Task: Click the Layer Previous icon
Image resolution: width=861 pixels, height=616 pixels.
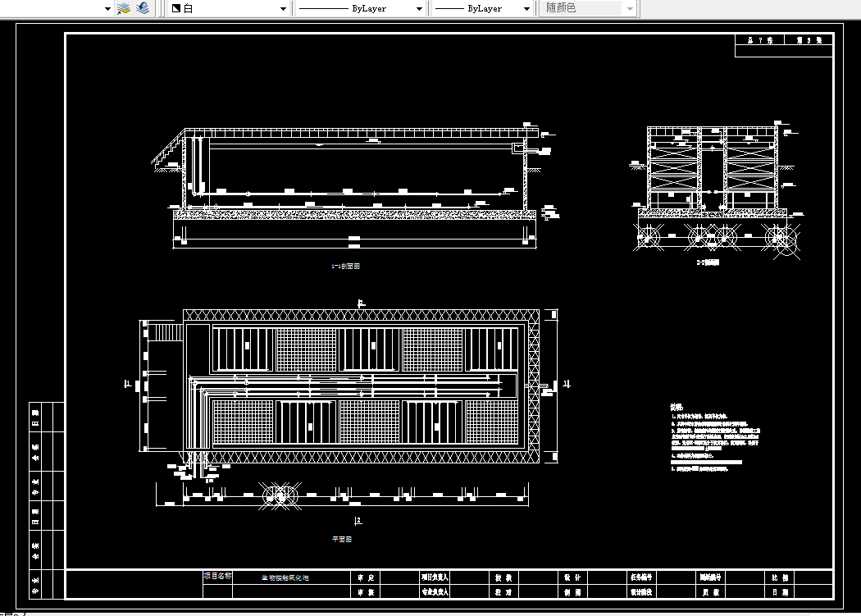Action: coord(143,8)
